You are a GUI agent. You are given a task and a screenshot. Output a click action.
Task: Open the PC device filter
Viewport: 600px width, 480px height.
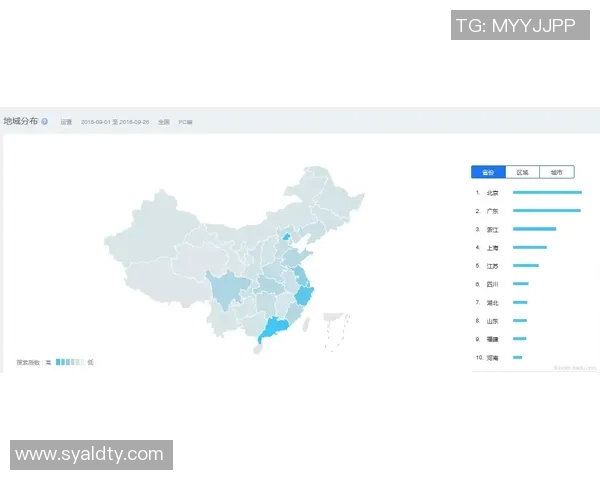[x=185, y=122]
